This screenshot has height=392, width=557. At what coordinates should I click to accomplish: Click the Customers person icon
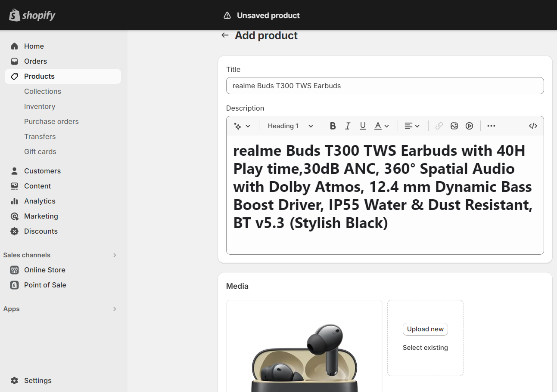click(15, 171)
